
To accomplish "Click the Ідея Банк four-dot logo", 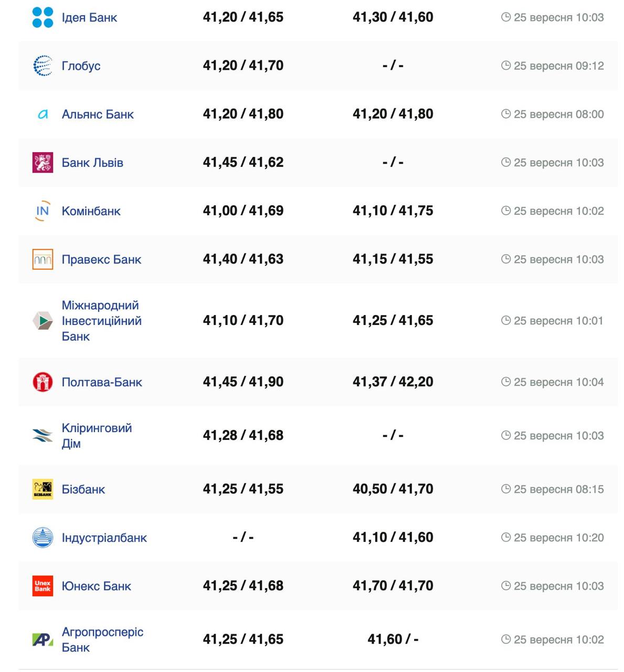I will tap(43, 17).
